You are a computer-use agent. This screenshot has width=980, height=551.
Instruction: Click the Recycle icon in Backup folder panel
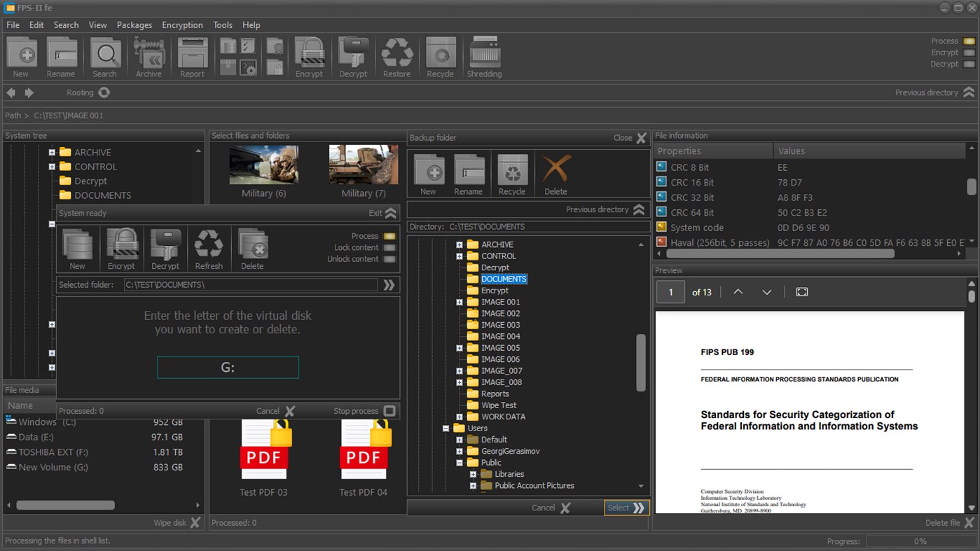512,173
